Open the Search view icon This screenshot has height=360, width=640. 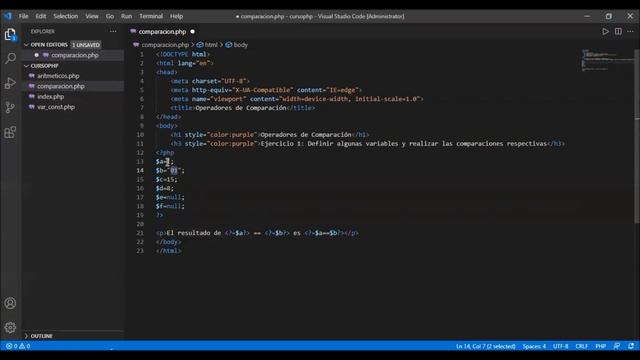(x=10, y=58)
